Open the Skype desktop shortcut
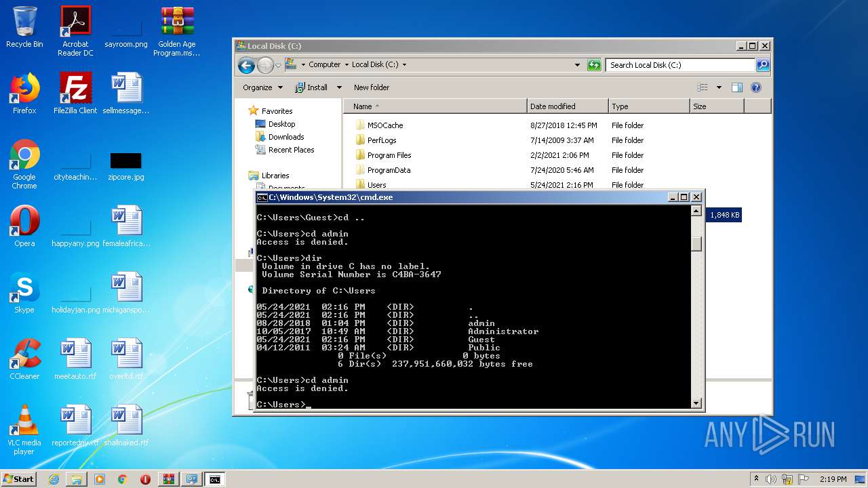Image resolution: width=868 pixels, height=488 pixels. (24, 293)
